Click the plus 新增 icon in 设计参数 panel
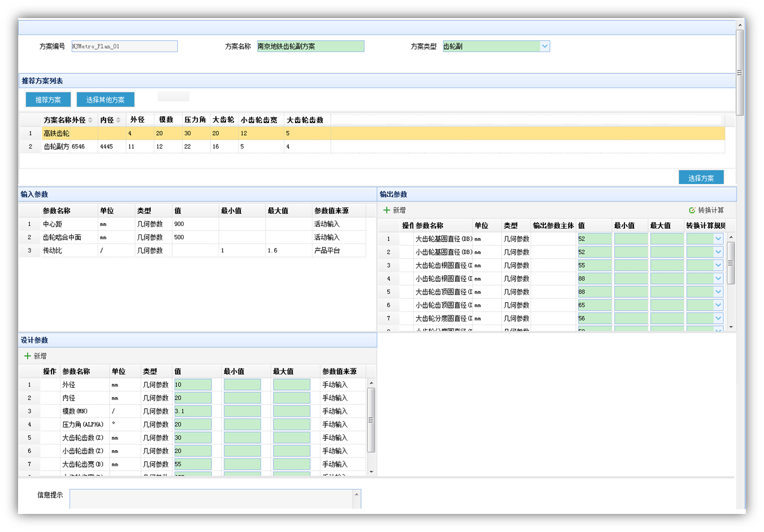 [x=27, y=356]
